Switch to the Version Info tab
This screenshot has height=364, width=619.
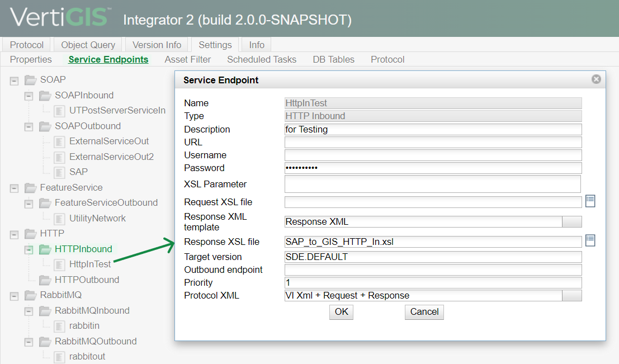coord(157,45)
